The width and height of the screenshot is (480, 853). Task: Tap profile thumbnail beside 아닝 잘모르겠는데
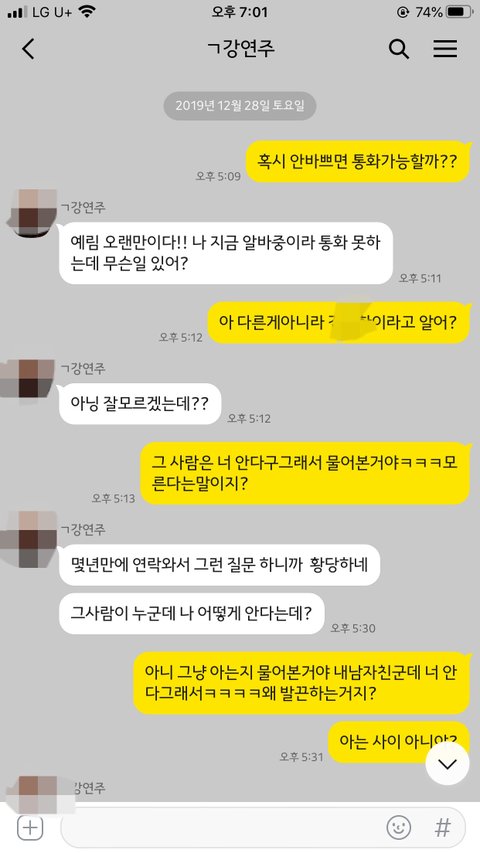tap(28, 379)
